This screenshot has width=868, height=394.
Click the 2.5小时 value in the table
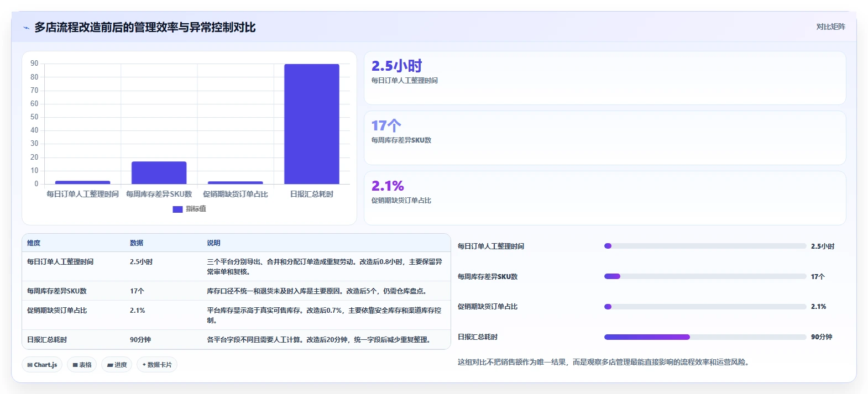[x=142, y=262]
